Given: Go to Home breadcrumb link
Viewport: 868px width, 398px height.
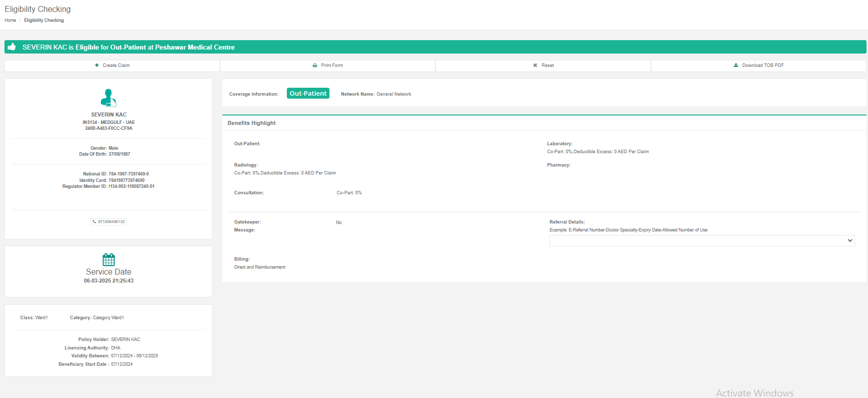Looking at the screenshot, I should pos(10,20).
